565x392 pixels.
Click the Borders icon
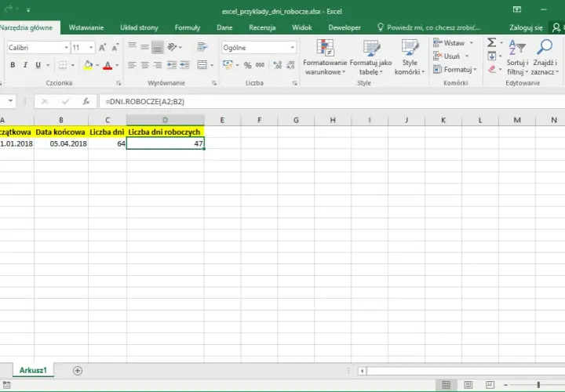[63, 65]
